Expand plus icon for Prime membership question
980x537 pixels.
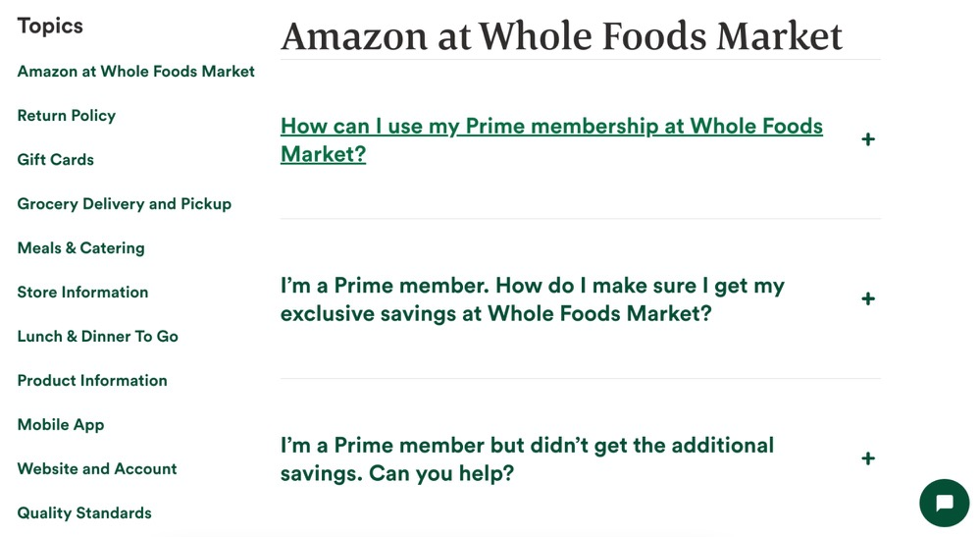pyautogui.click(x=867, y=139)
